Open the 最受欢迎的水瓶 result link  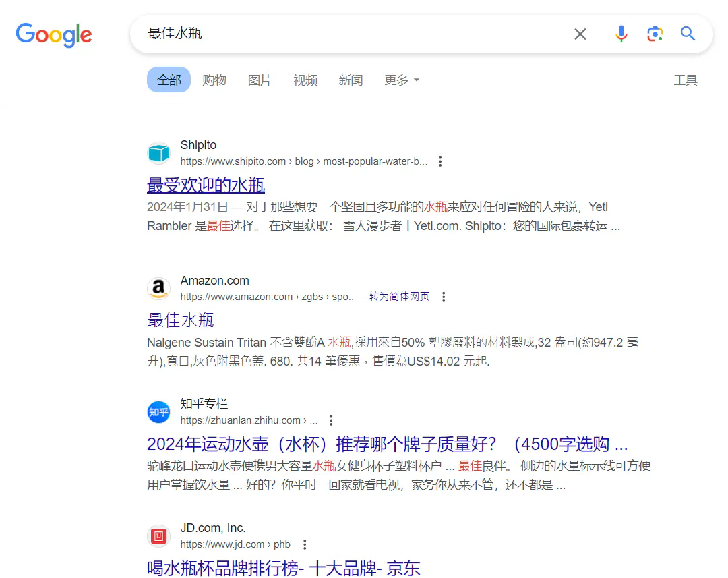(206, 185)
